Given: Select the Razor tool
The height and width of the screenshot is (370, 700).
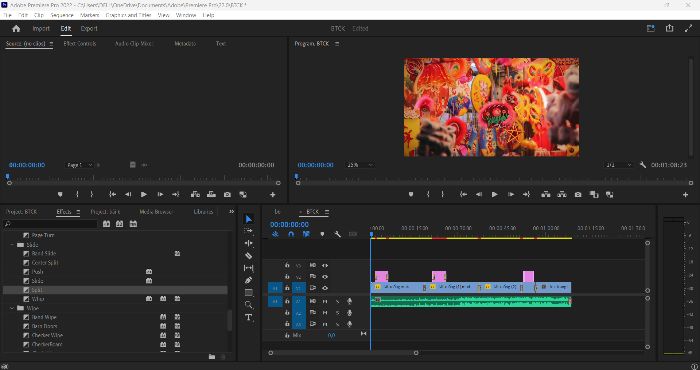Looking at the screenshot, I should pyautogui.click(x=249, y=256).
